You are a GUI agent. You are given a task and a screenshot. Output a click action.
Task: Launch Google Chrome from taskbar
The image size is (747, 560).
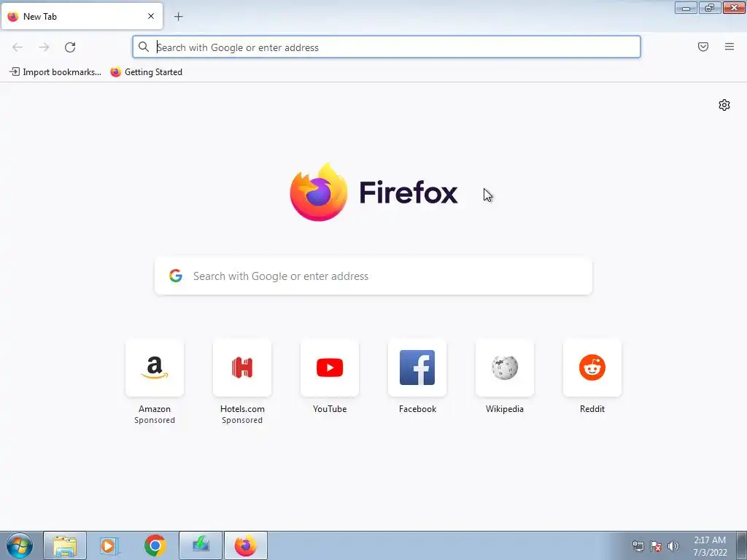(155, 545)
